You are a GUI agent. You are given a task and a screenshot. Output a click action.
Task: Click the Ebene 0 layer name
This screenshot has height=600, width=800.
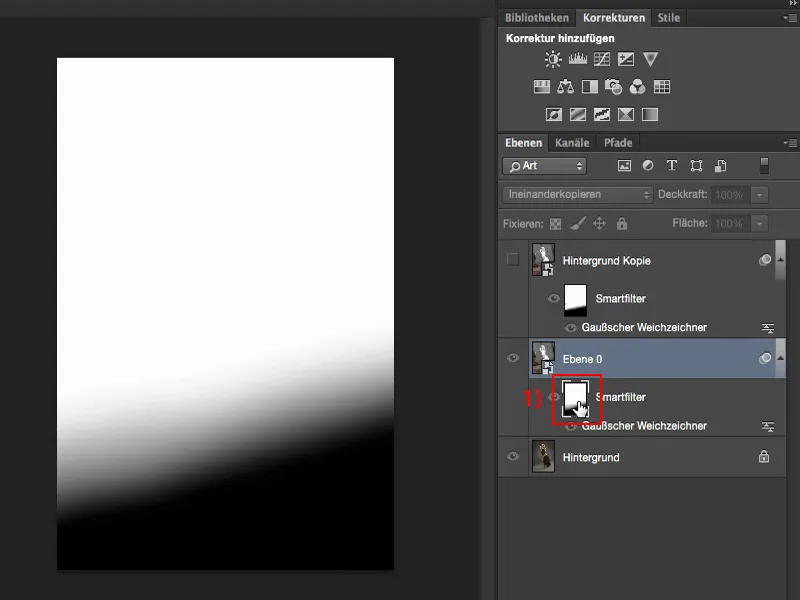pos(582,359)
